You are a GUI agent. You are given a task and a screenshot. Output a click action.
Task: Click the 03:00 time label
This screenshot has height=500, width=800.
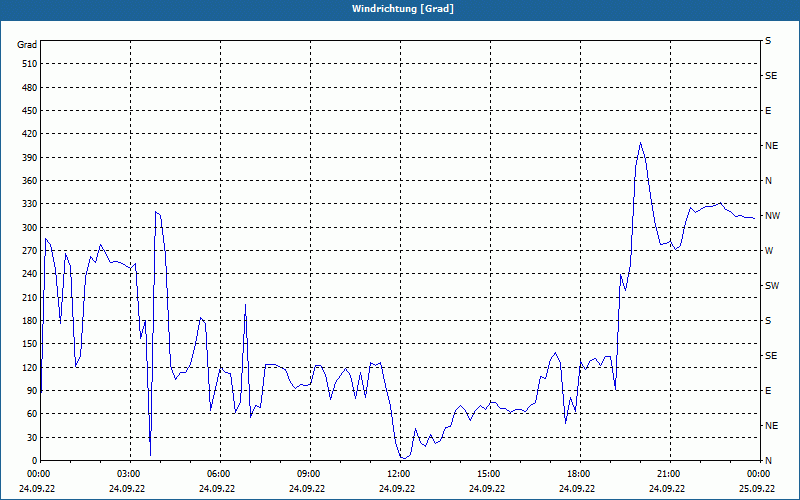127,474
